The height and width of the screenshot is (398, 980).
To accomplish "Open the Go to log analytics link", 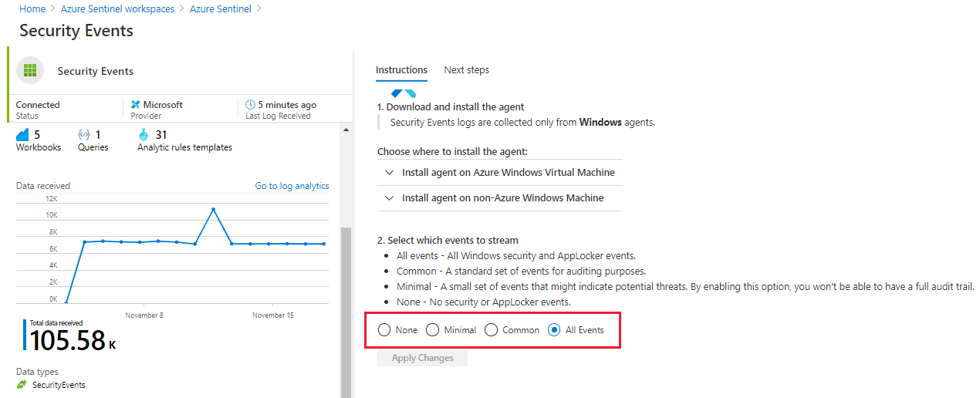I will pos(292,186).
